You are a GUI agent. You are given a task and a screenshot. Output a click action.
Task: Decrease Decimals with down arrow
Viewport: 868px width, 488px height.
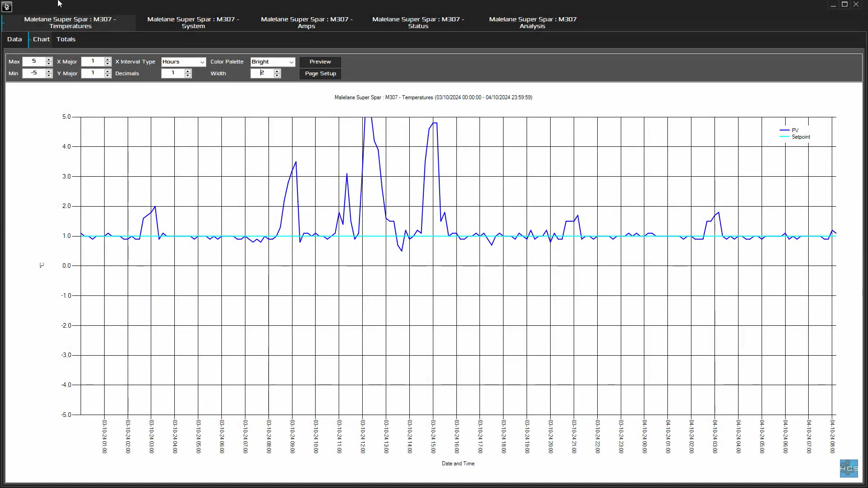(x=188, y=76)
